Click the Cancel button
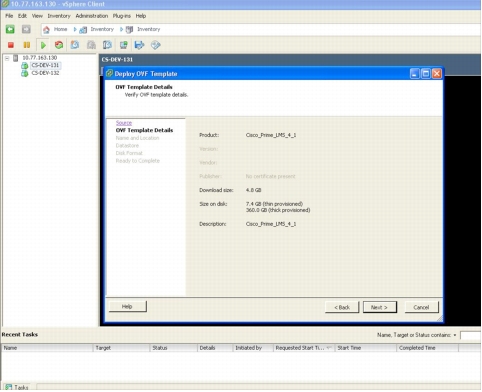This screenshot has width=482, height=392. tap(421, 307)
